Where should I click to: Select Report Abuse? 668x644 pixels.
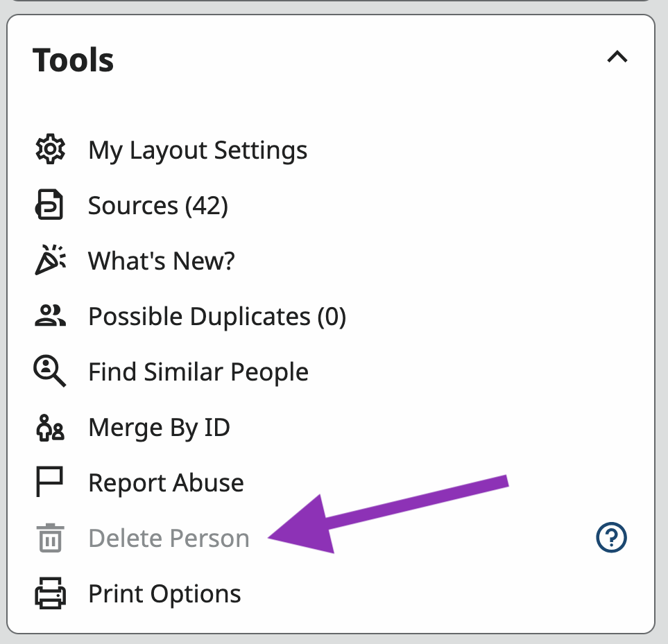click(x=166, y=482)
